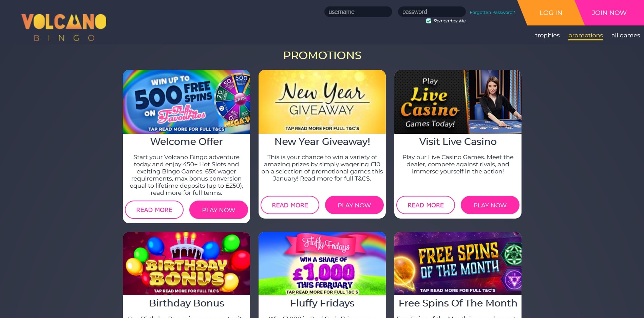The width and height of the screenshot is (644, 318).
Task: Read more about Visit Live Casino
Action: [x=425, y=205]
